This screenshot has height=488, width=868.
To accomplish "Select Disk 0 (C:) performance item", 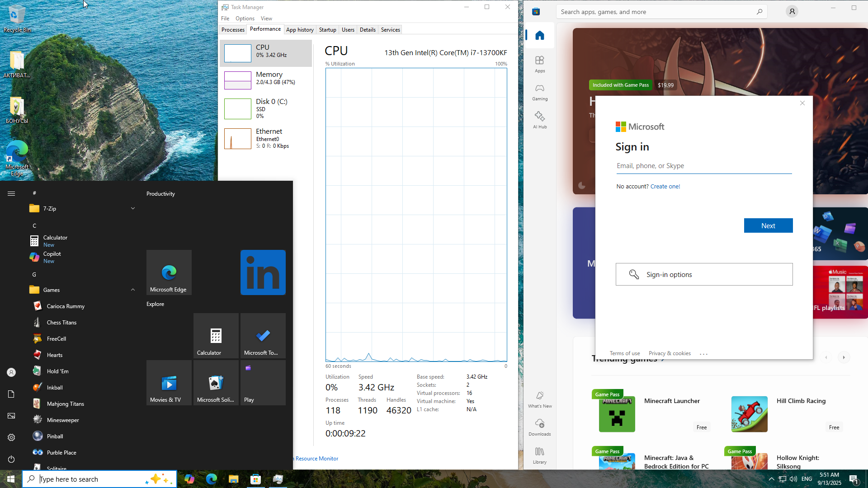I will [x=266, y=108].
